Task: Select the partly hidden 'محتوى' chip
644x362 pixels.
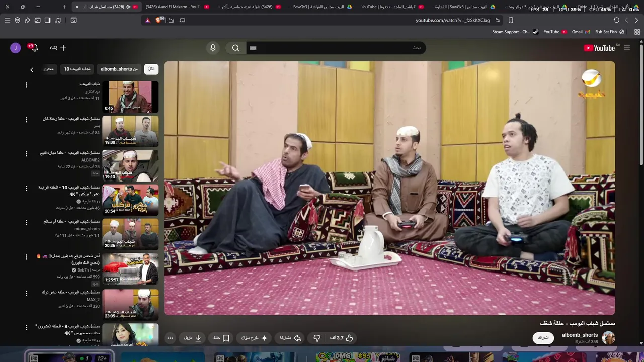Action: (x=49, y=69)
